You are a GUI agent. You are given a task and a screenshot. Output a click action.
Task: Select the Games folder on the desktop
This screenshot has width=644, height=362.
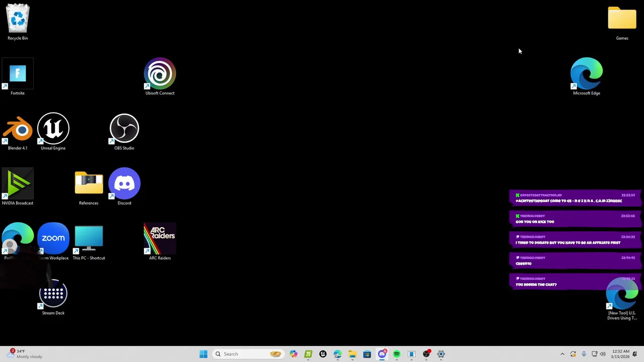pos(622,23)
